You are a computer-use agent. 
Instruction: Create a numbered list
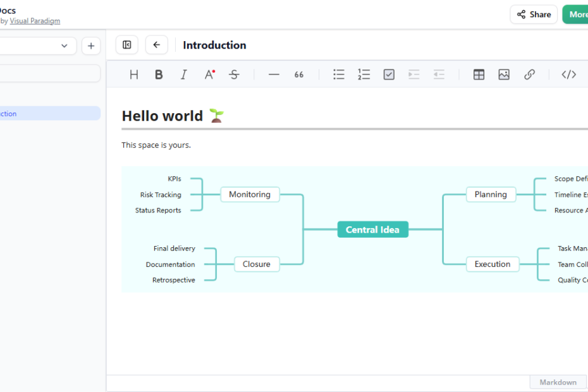coord(364,75)
